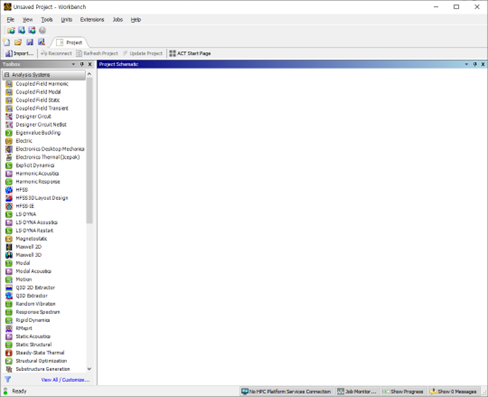Toggle the Project Schematic pane pin

click(x=475, y=64)
